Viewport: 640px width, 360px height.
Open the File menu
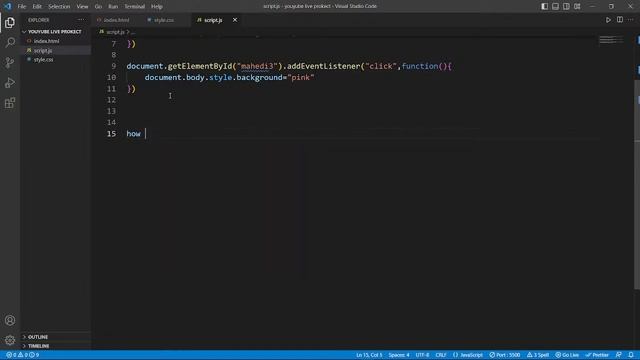point(22,7)
